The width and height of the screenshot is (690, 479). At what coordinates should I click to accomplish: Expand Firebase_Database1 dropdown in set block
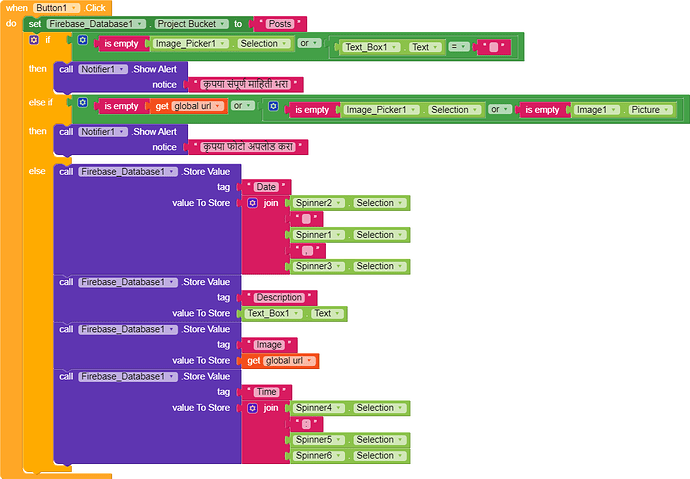coord(139,24)
